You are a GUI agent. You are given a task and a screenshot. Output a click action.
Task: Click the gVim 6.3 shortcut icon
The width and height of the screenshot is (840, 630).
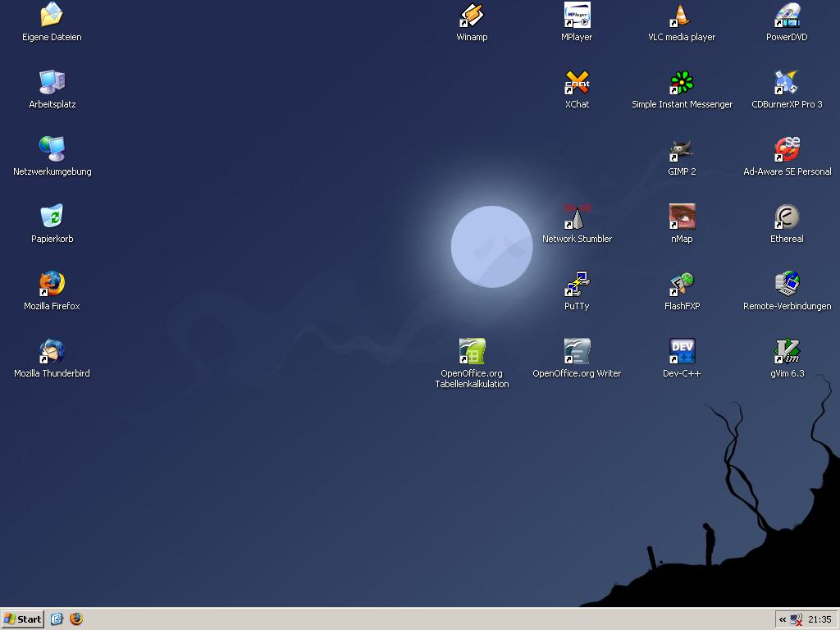point(787,351)
